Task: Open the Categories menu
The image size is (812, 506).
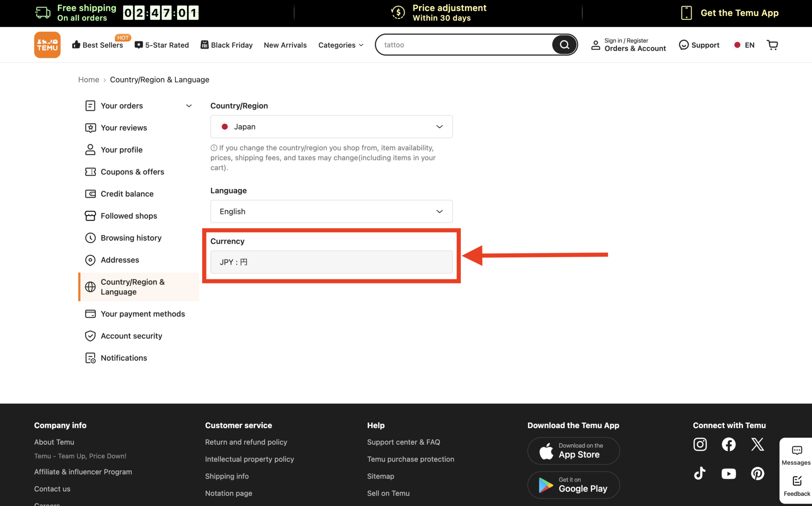Action: 341,45
